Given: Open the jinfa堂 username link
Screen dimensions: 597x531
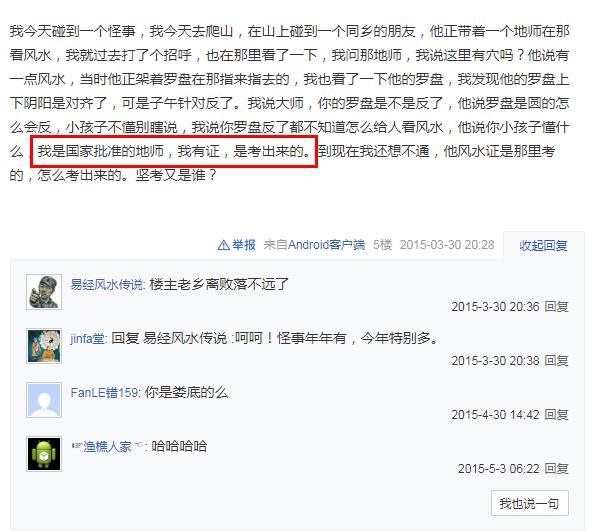Looking at the screenshot, I should pos(88,338).
